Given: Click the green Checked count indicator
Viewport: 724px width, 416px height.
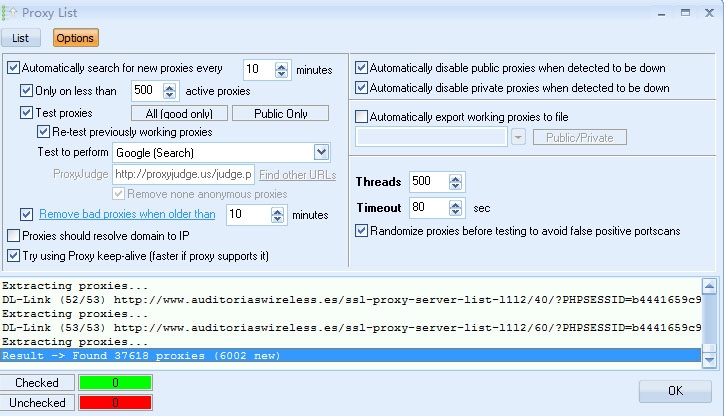Looking at the screenshot, I should click(115, 383).
